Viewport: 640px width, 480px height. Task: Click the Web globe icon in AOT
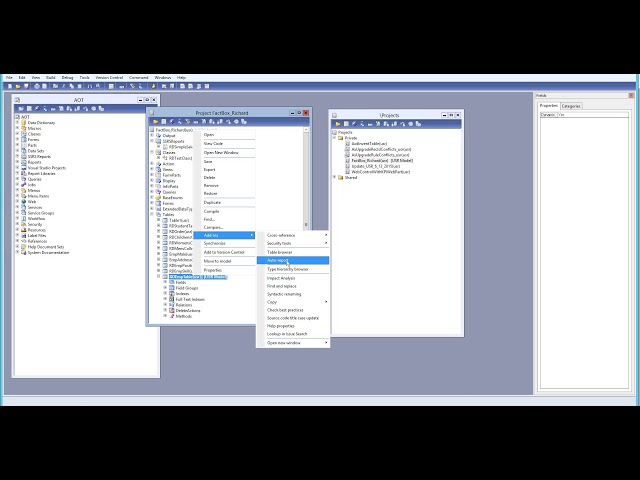[24, 202]
